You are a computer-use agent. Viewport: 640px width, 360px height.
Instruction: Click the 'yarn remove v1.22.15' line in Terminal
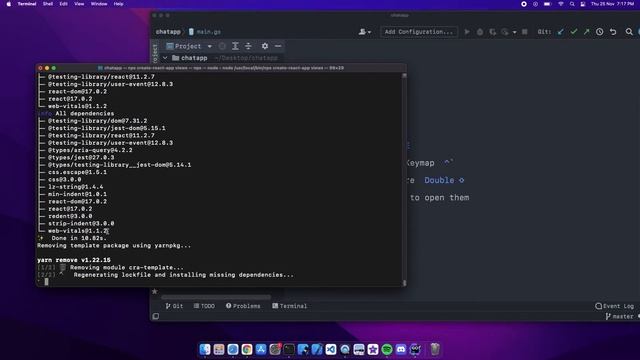(74, 260)
